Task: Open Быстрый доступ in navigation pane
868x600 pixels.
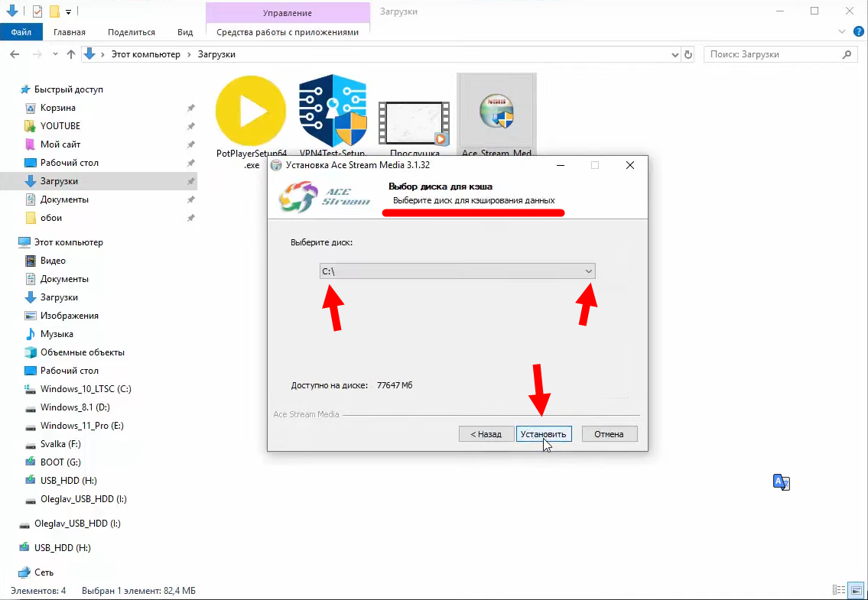Action: [x=68, y=89]
